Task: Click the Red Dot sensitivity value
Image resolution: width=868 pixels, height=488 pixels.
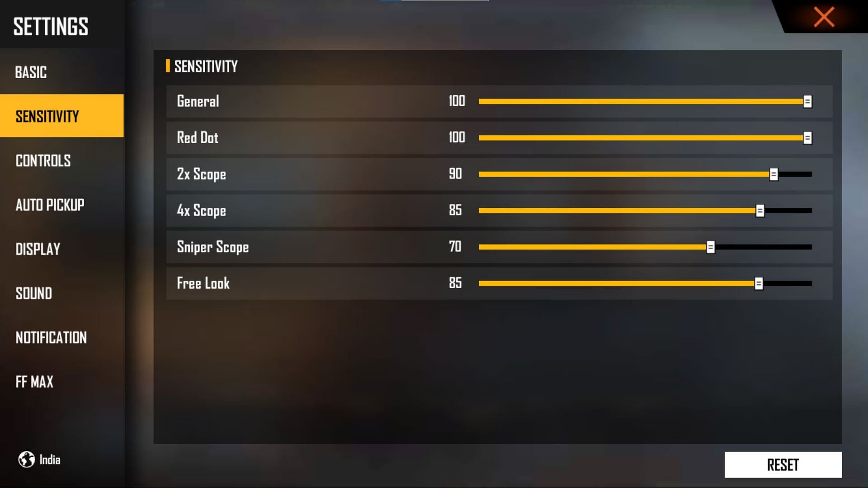Action: point(457,137)
